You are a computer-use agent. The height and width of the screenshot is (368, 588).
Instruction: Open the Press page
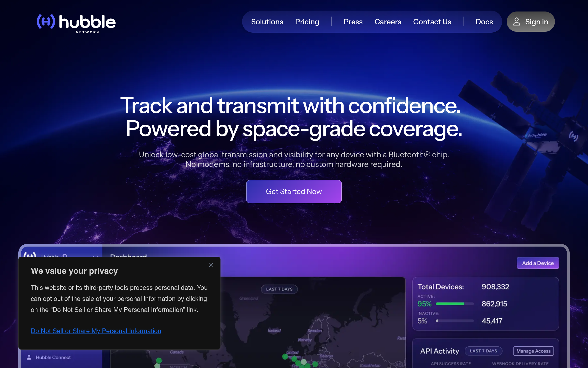tap(353, 22)
